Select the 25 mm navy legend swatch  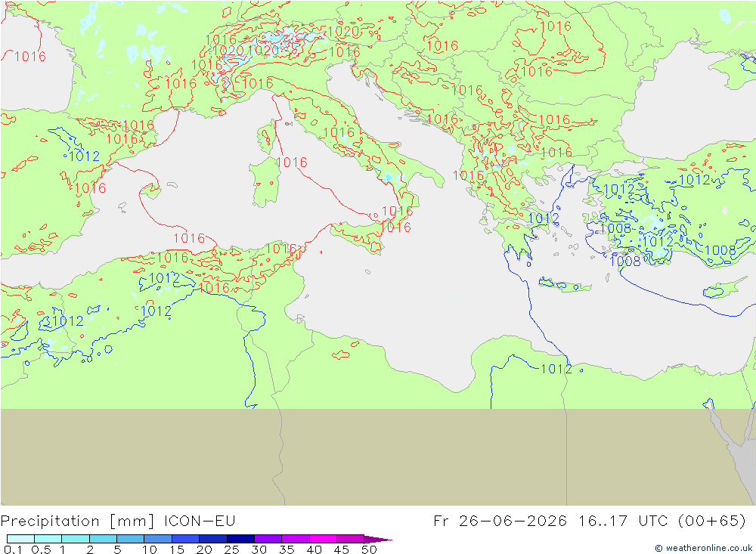point(240,539)
